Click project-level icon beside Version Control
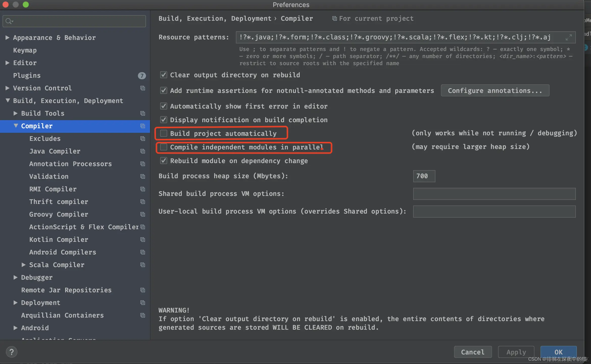This screenshot has width=591, height=364. tap(143, 88)
